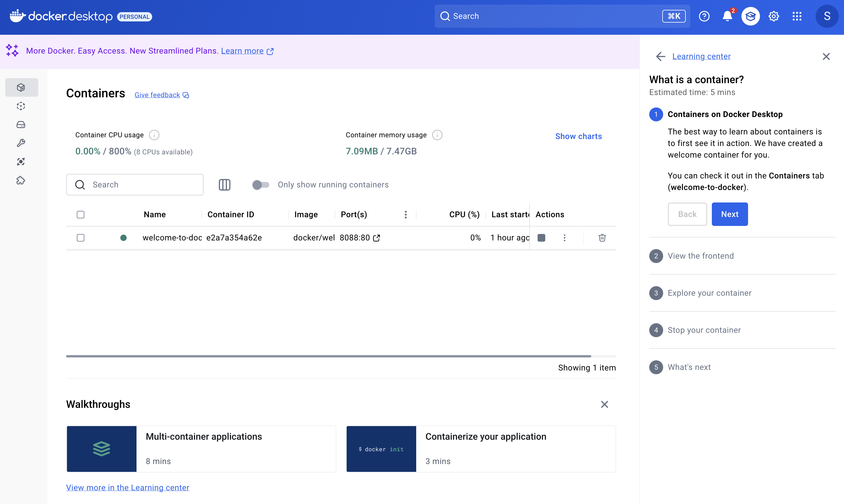Click the banner sparkle icon
This screenshot has height=504, width=844.
coord(12,51)
